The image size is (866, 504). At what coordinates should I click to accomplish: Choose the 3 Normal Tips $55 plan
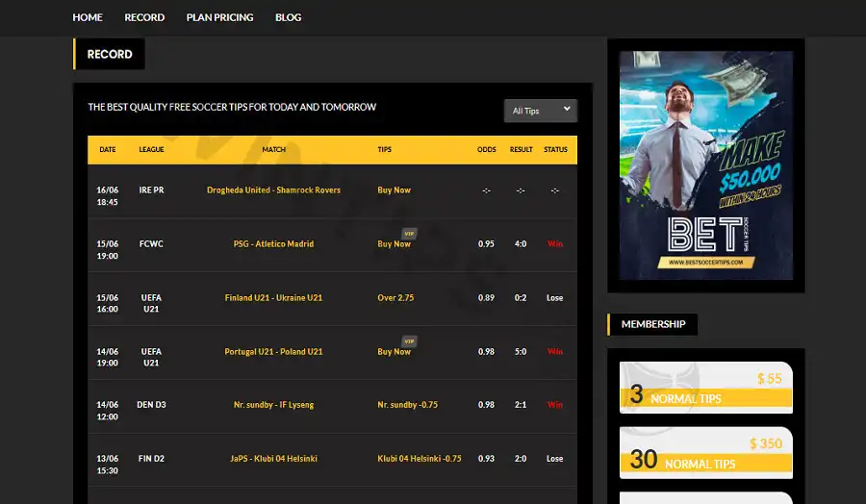click(706, 388)
